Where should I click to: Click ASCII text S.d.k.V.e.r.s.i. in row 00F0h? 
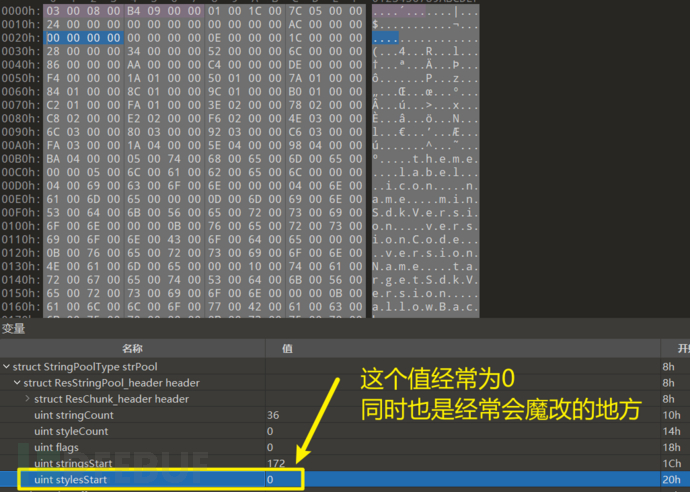pos(425,213)
